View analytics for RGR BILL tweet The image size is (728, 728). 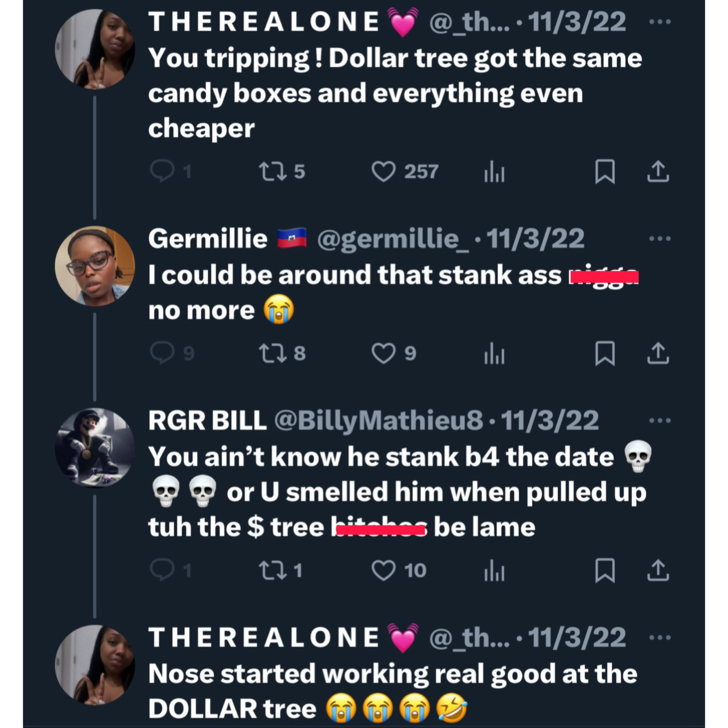click(494, 570)
